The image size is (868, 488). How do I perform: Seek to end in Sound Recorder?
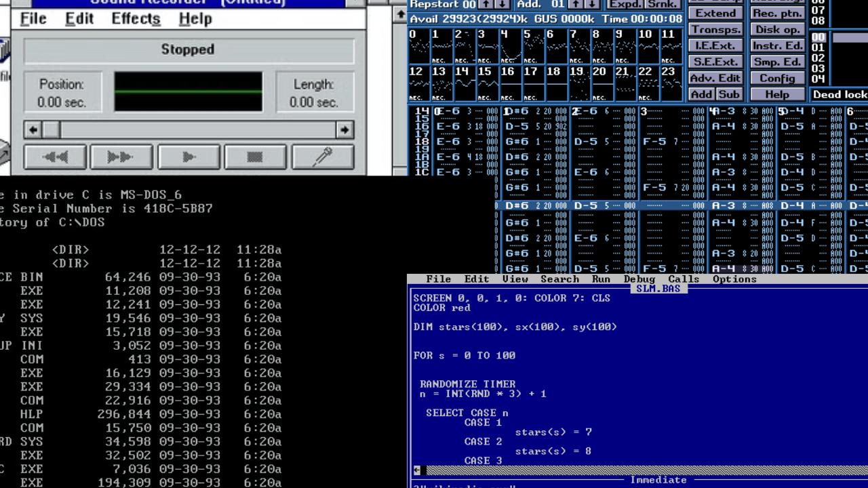121,157
